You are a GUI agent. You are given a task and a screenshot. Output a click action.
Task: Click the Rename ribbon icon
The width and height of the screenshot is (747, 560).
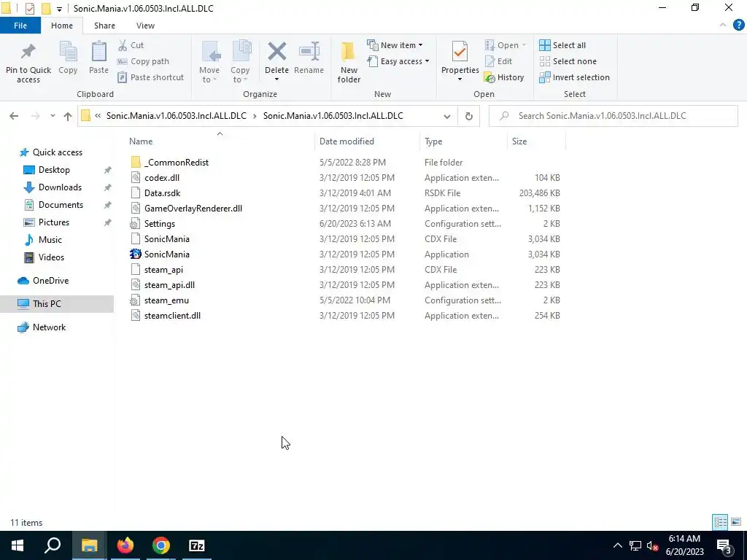(x=309, y=52)
